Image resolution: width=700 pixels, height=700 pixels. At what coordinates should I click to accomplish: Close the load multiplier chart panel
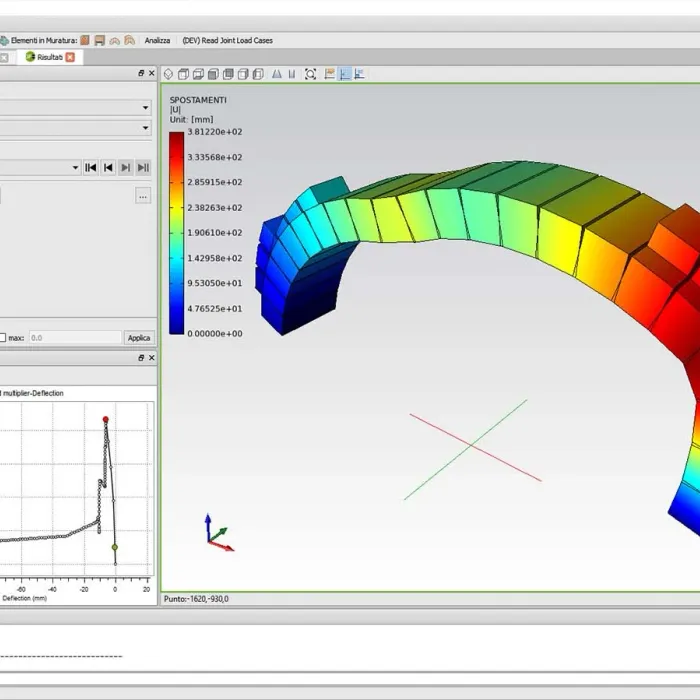[152, 358]
